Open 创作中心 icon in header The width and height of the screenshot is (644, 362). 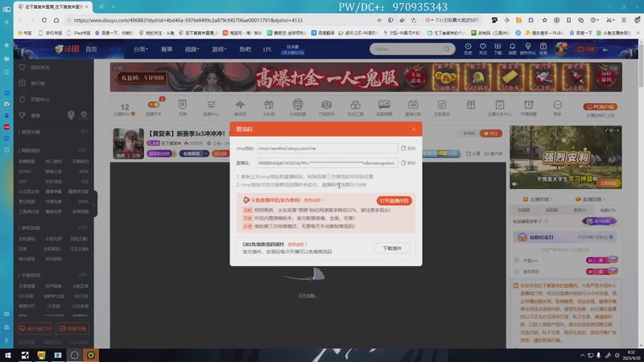[528, 49]
